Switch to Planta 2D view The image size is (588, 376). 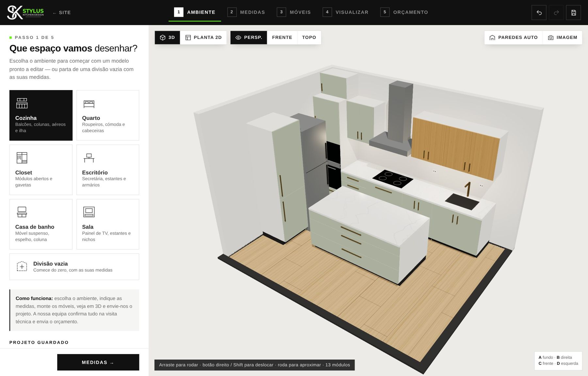tap(204, 38)
